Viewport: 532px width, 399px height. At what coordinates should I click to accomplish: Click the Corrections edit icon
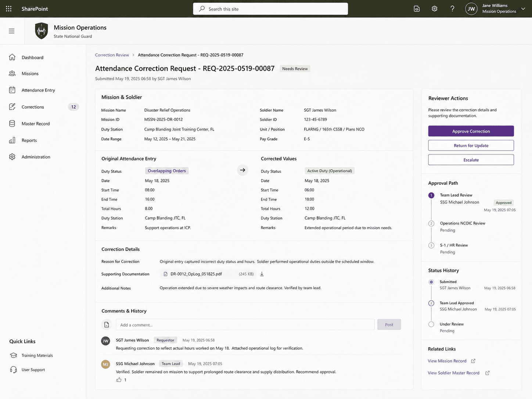click(12, 107)
